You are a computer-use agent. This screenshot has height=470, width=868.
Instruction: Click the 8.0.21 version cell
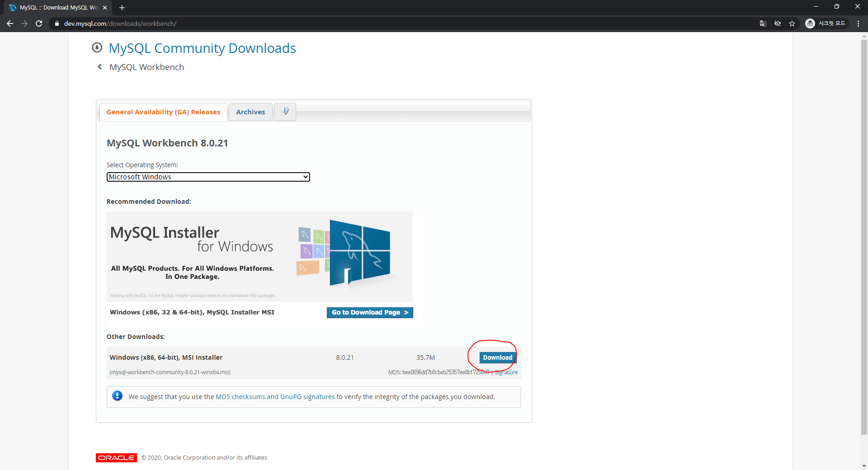tap(345, 357)
